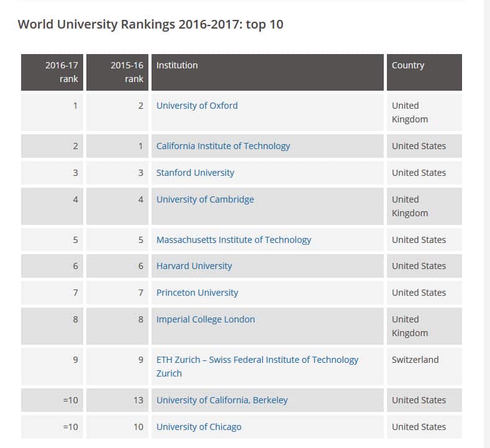This screenshot has height=448, width=490.
Task: Open the University of Cambridge link
Action: tap(205, 199)
